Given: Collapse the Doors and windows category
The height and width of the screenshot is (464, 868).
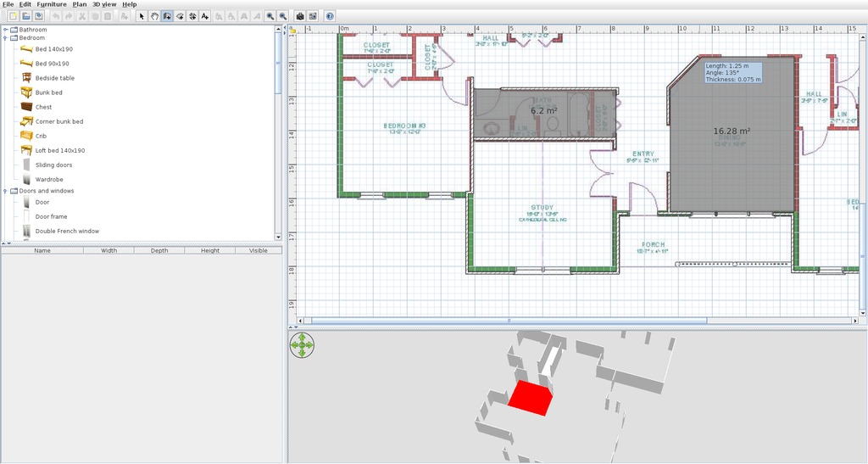Looking at the screenshot, I should pos(5,191).
